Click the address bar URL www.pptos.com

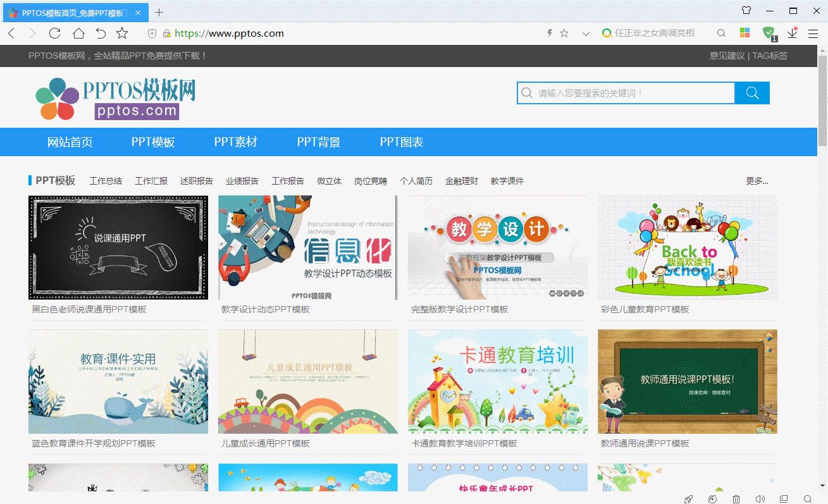coord(229,34)
